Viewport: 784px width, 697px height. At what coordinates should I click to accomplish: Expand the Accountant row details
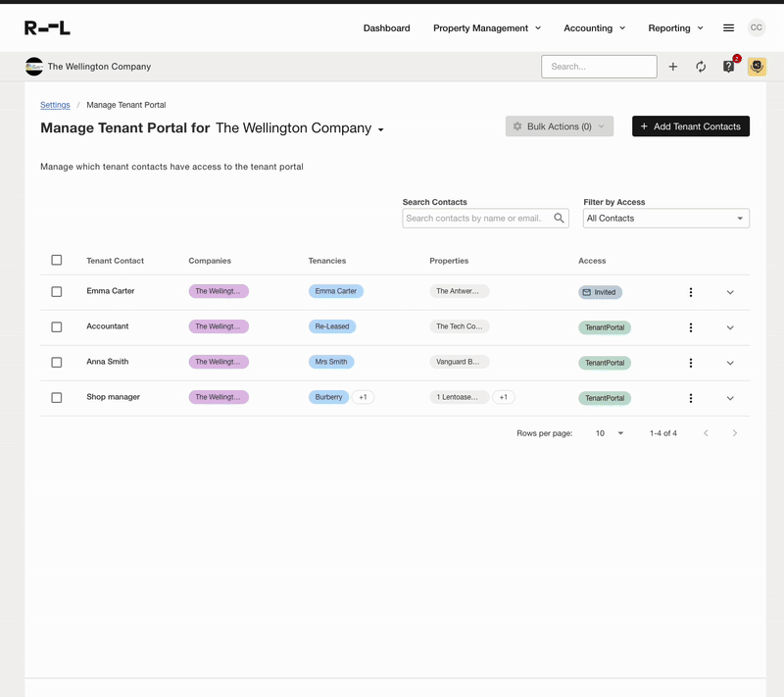[730, 327]
